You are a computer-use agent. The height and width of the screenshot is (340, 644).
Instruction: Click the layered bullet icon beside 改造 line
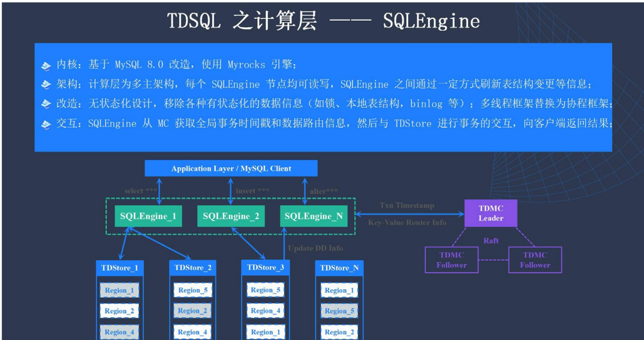[x=46, y=104]
